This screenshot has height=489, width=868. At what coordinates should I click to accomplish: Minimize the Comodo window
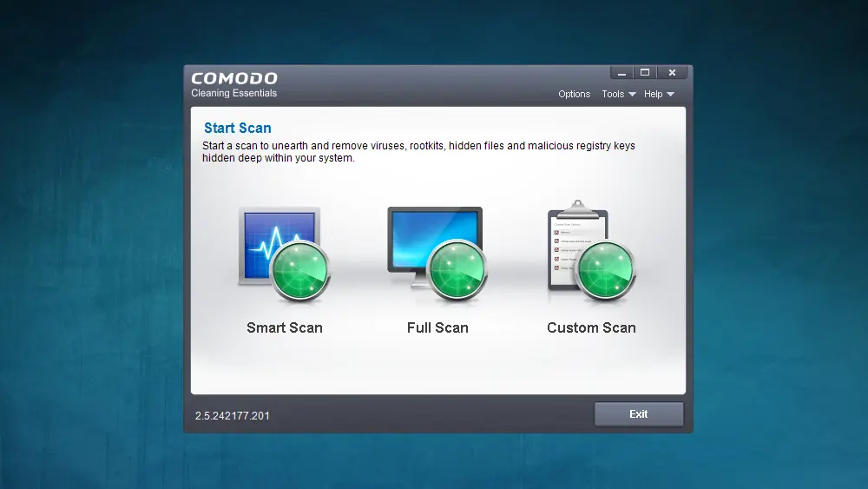[621, 73]
